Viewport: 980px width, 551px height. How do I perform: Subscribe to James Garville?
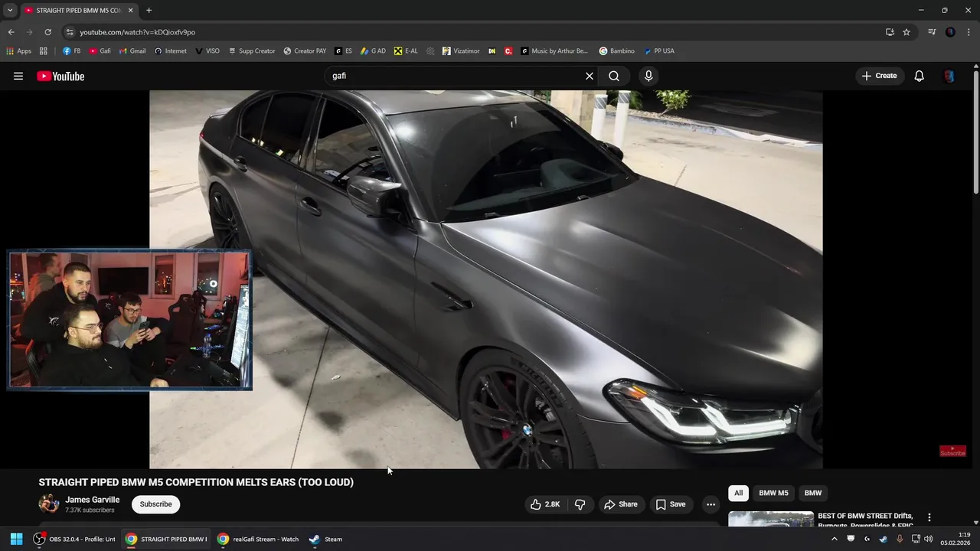[x=155, y=504]
